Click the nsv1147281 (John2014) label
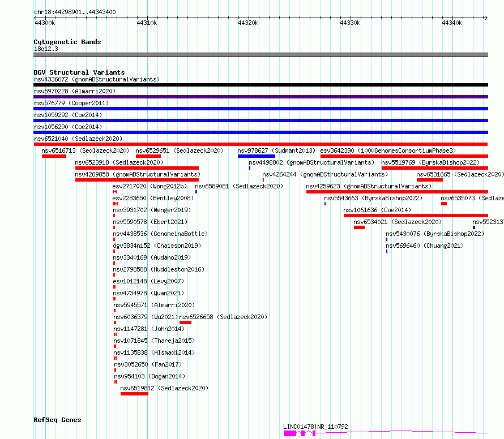504x439 pixels. coord(149,329)
